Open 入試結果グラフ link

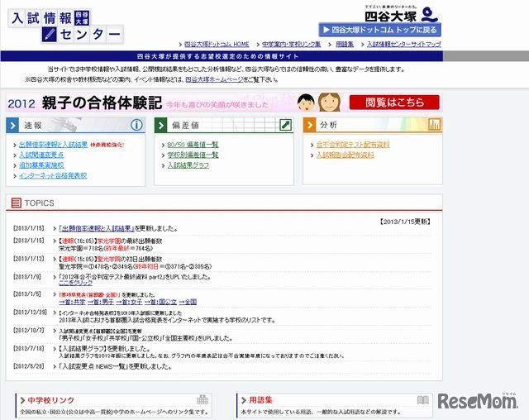point(188,165)
